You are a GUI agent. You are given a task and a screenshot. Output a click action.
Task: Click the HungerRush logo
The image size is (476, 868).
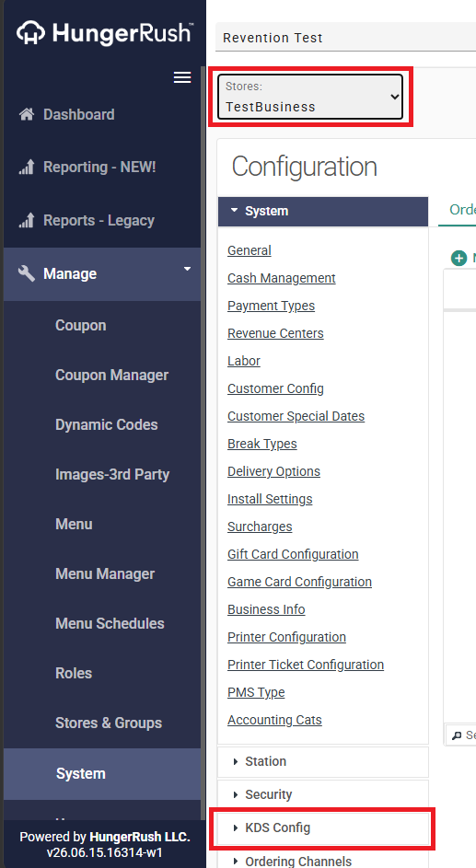coord(105,33)
